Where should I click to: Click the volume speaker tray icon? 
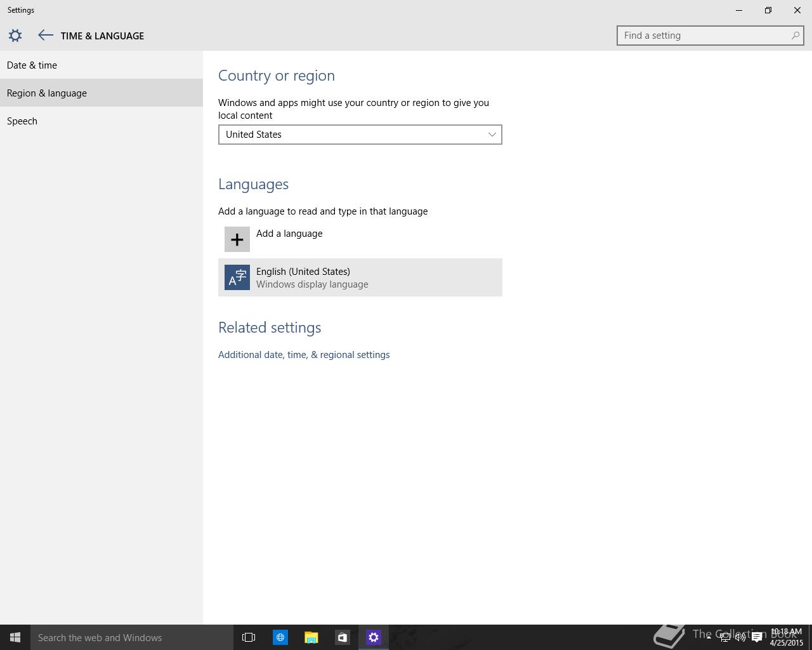(x=740, y=637)
